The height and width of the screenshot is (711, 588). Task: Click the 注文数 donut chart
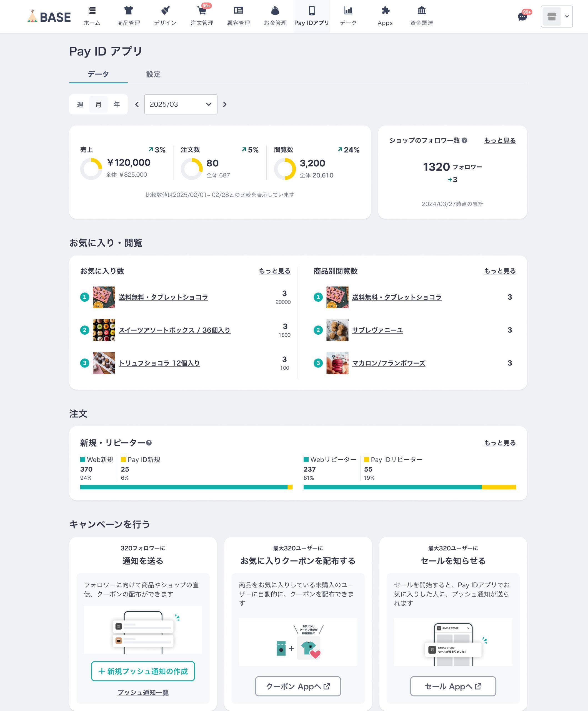click(x=192, y=169)
